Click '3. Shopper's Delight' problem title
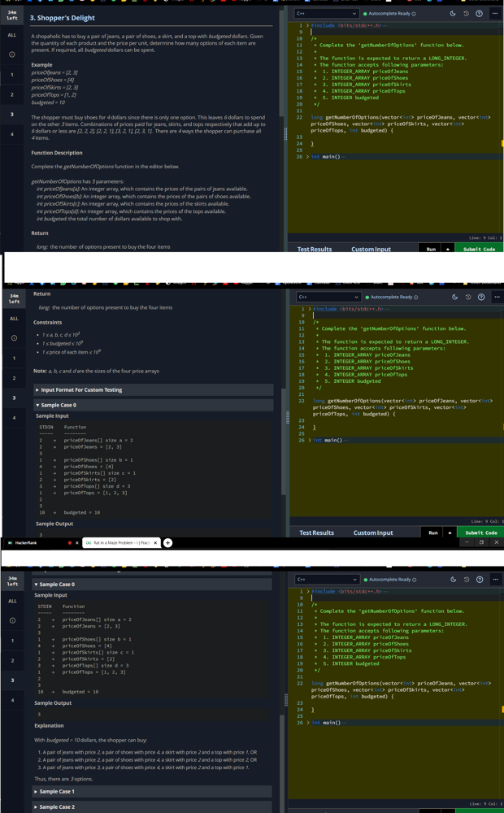This screenshot has width=504, height=813. point(63,18)
